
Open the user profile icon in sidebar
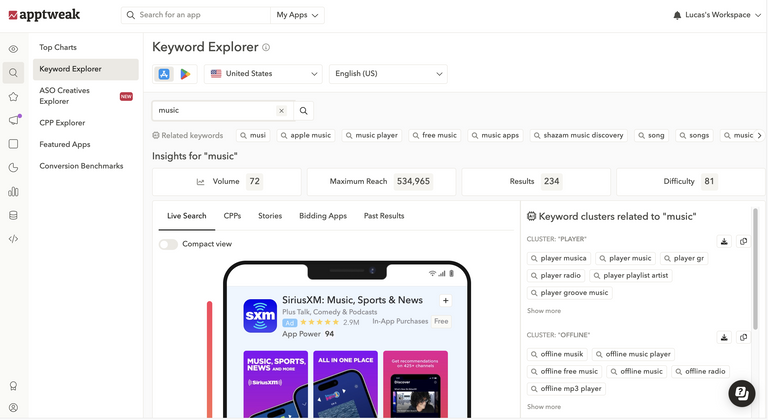pyautogui.click(x=13, y=408)
